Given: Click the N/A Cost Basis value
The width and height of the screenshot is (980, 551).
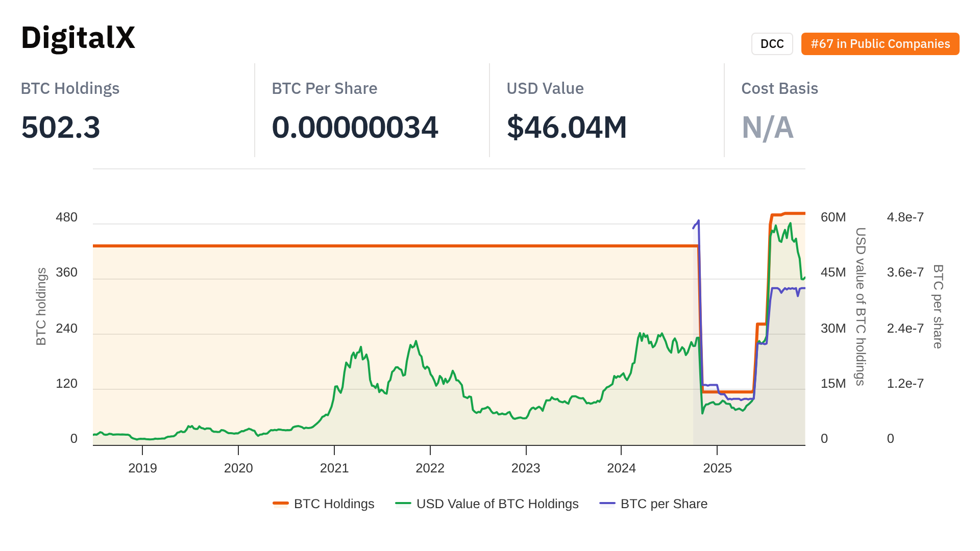Looking at the screenshot, I should pyautogui.click(x=767, y=127).
